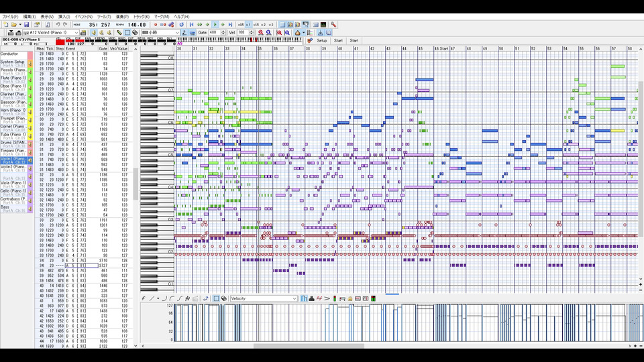Set playback speed to x3
The width and height of the screenshot is (644, 362).
(x=271, y=25)
